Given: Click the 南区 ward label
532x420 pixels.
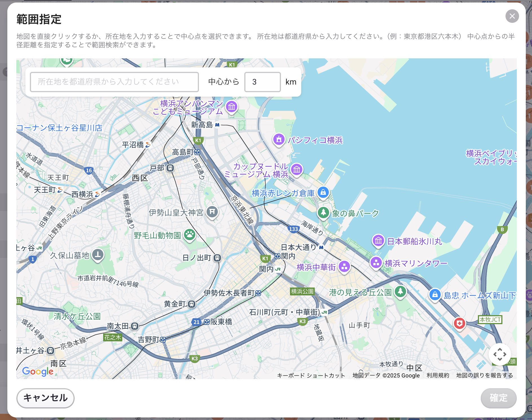Looking at the screenshot, I should pyautogui.click(x=58, y=363).
